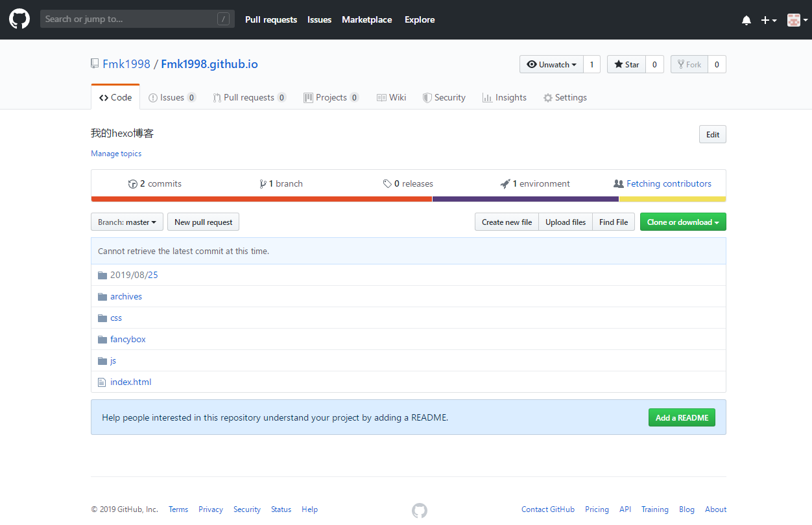Click Find File
Screen dimensions: 812x525
click(614, 222)
